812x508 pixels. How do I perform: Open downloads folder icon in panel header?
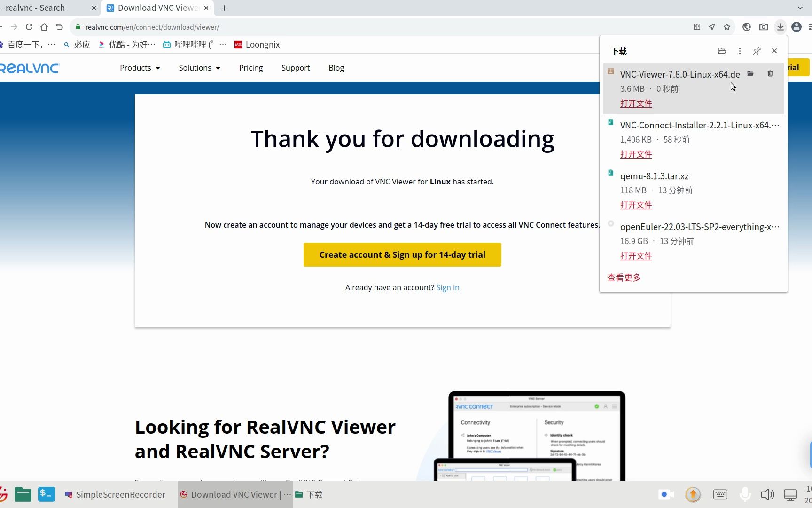tap(722, 51)
